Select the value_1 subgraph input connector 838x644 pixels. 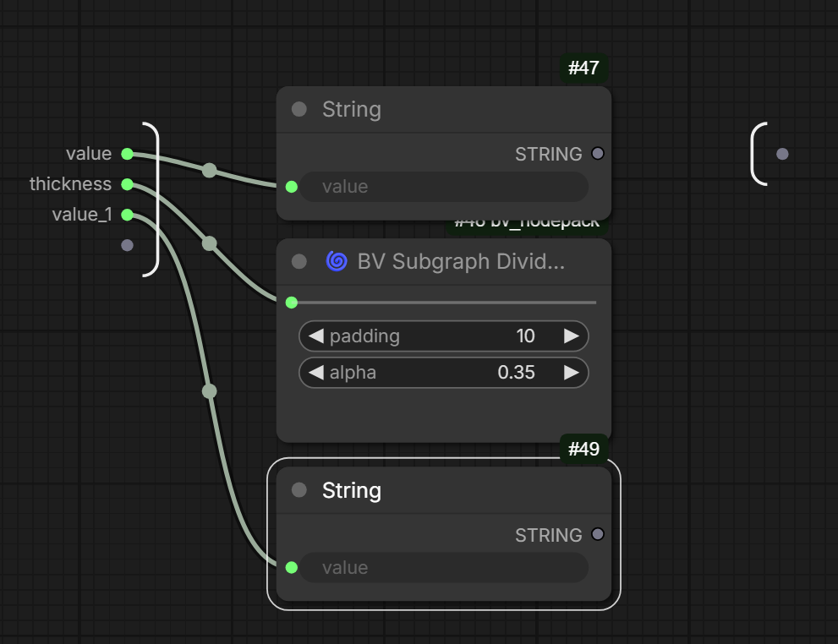click(127, 215)
